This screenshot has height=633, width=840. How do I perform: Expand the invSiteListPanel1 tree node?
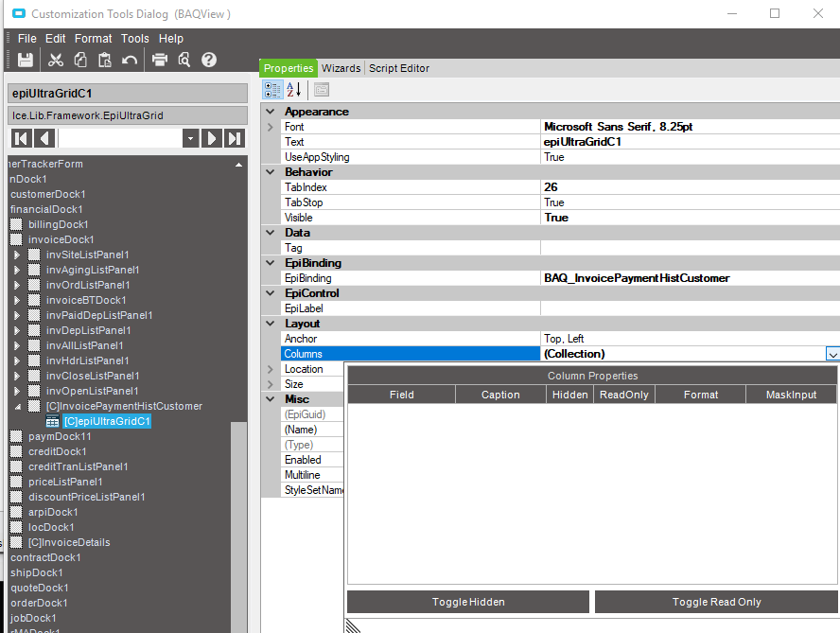point(17,255)
